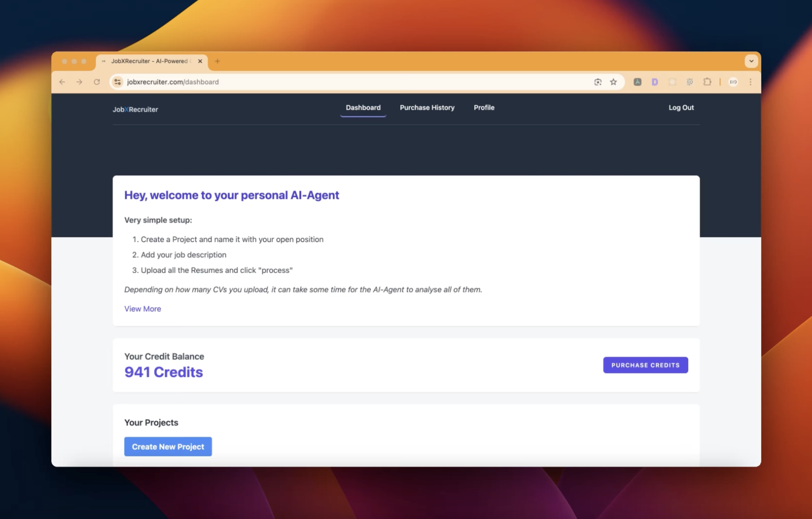This screenshot has height=519, width=812.
Task: Click the browser profile avatar
Action: point(733,82)
